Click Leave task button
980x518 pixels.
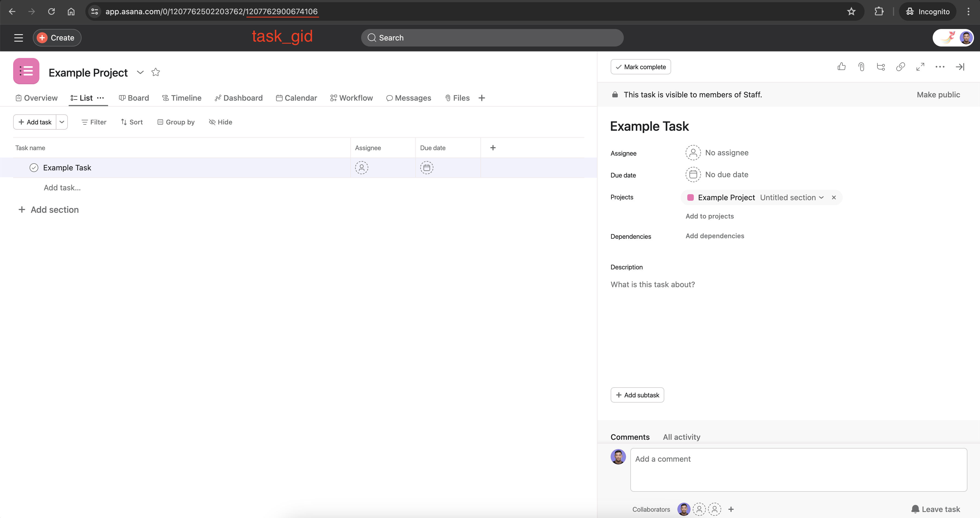[x=935, y=509]
